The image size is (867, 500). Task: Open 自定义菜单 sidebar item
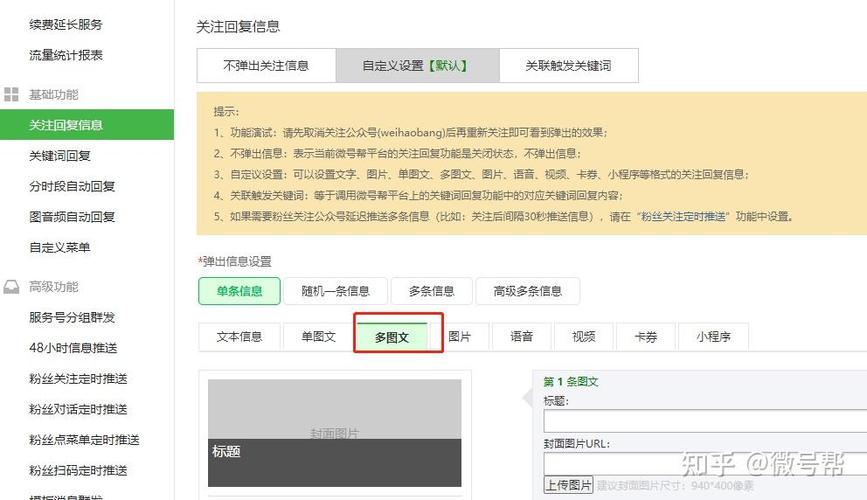(x=60, y=247)
